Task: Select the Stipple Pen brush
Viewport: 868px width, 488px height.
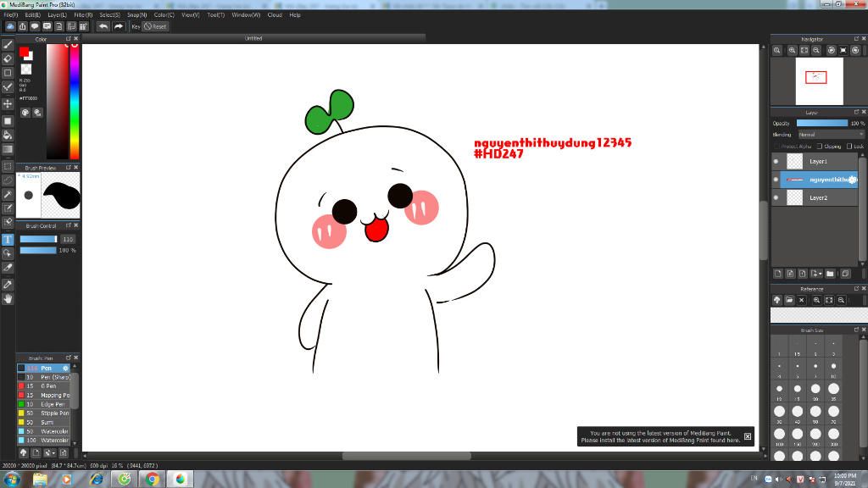Action: (44, 413)
